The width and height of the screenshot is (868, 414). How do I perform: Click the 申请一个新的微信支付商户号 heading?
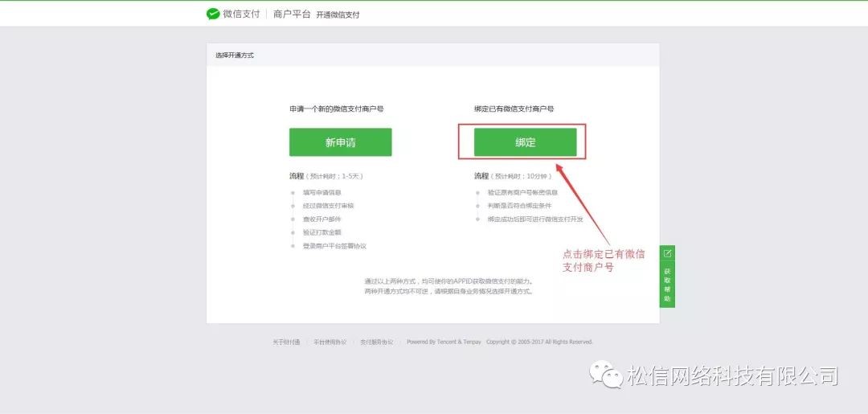click(x=337, y=109)
